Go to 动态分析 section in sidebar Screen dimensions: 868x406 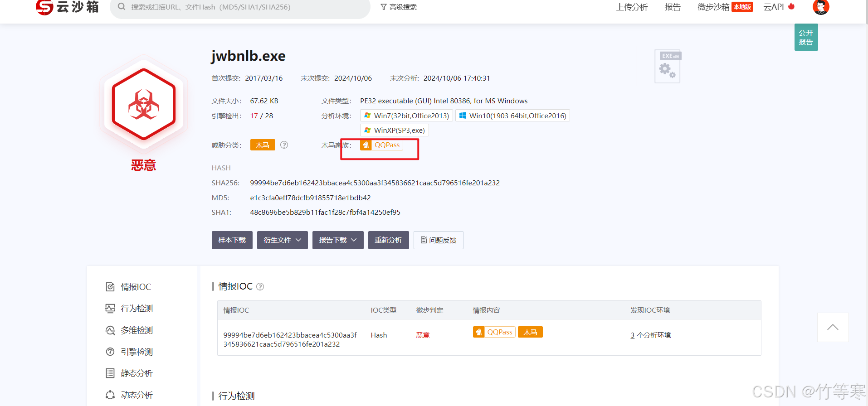point(137,395)
